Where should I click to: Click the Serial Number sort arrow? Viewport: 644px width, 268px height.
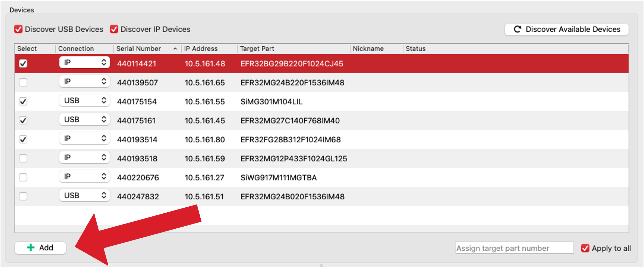(x=175, y=49)
